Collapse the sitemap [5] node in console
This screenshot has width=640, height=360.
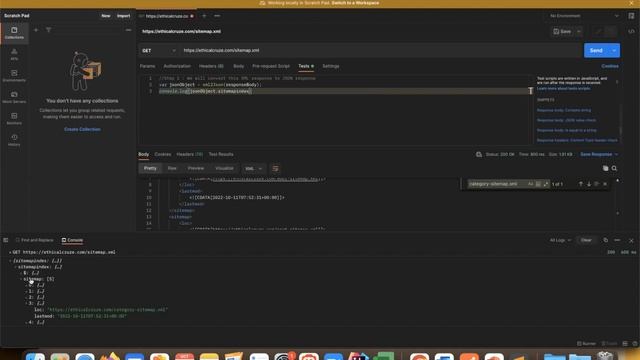21,279
